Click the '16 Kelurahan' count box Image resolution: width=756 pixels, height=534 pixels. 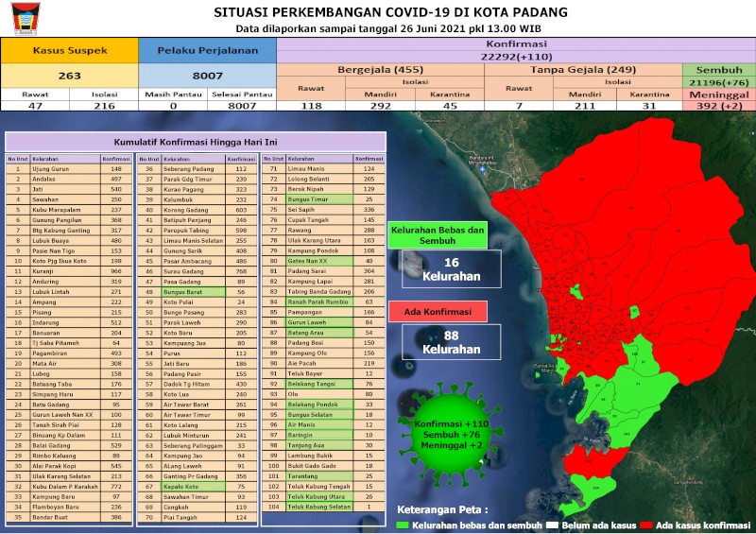[x=452, y=269]
